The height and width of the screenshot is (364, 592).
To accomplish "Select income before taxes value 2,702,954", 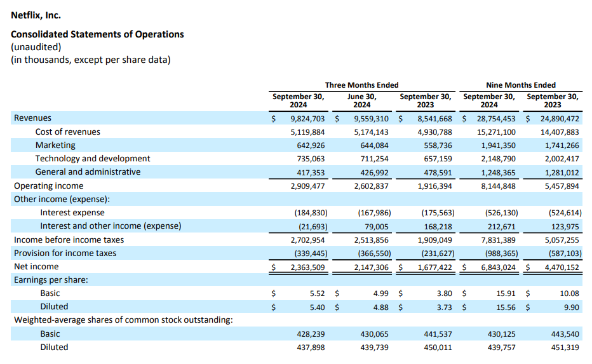I will (x=307, y=239).
